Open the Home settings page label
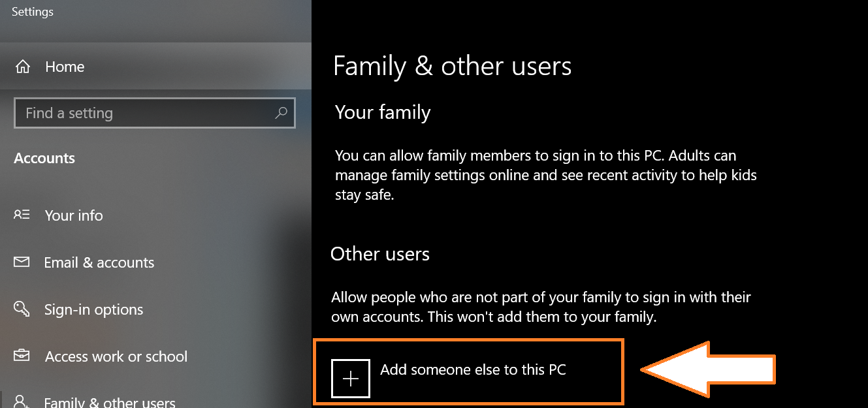The image size is (868, 408). pyautogui.click(x=65, y=67)
